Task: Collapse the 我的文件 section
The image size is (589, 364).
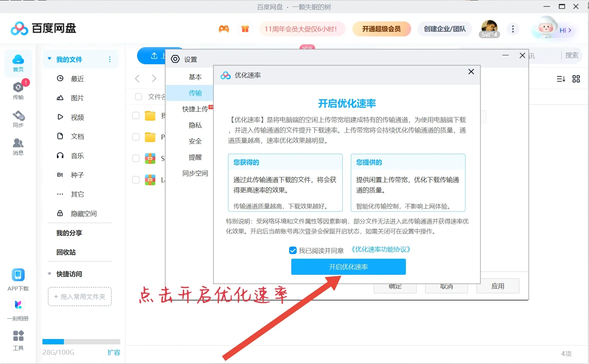Action: pyautogui.click(x=49, y=59)
